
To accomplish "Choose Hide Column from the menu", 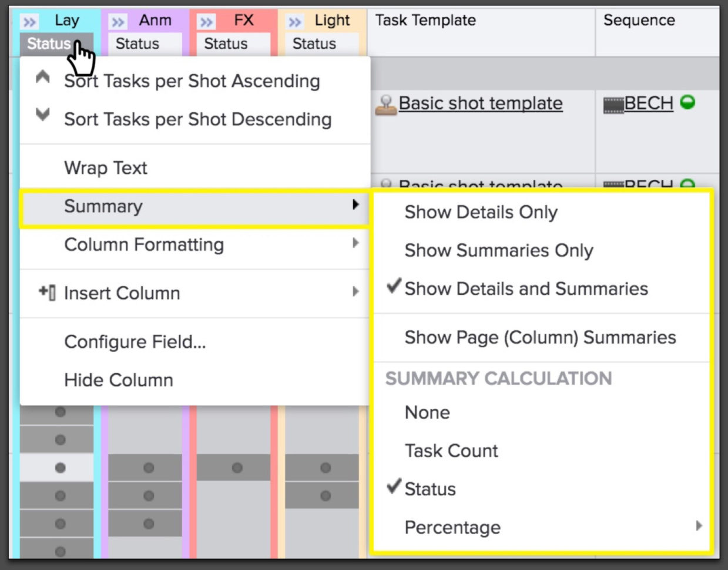I will 118,380.
